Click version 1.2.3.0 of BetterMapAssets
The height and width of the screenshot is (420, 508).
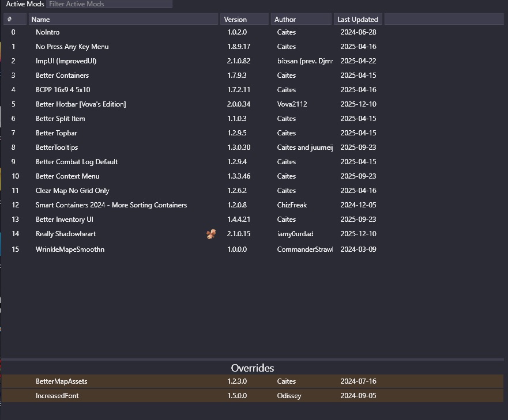[237, 381]
